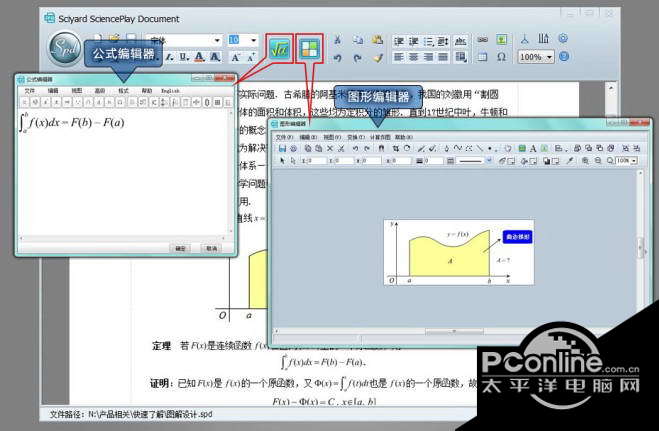Select the arrow pointer tool in graphics editor
Viewport: 659px width, 431px height.
click(x=282, y=160)
